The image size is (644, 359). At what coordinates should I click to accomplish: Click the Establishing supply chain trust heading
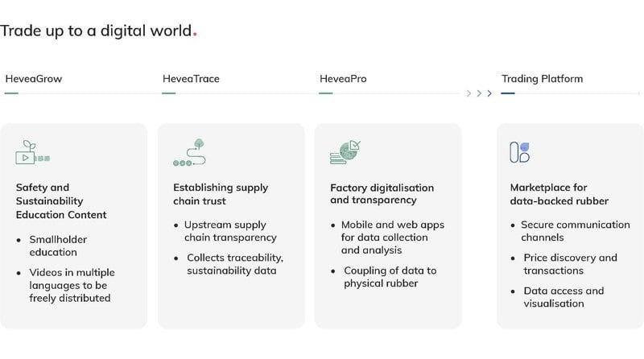tap(221, 194)
